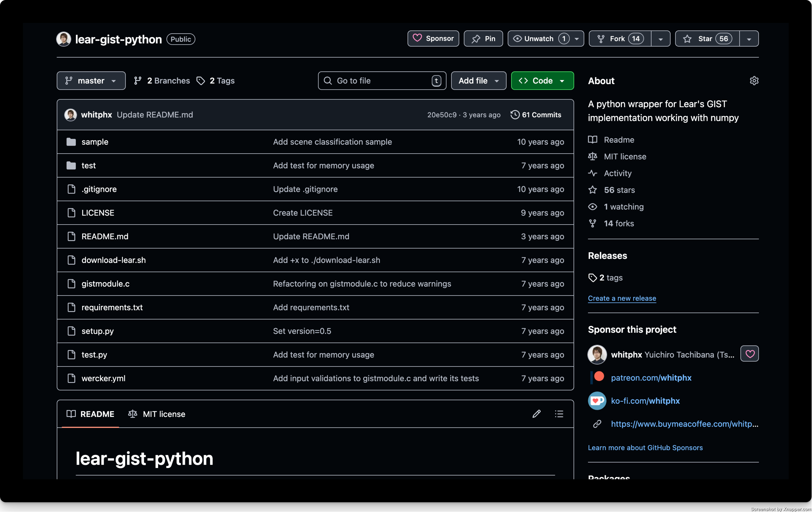Viewport: 812px width, 512px height.
Task: Click the README edit pencil icon
Action: coord(536,414)
